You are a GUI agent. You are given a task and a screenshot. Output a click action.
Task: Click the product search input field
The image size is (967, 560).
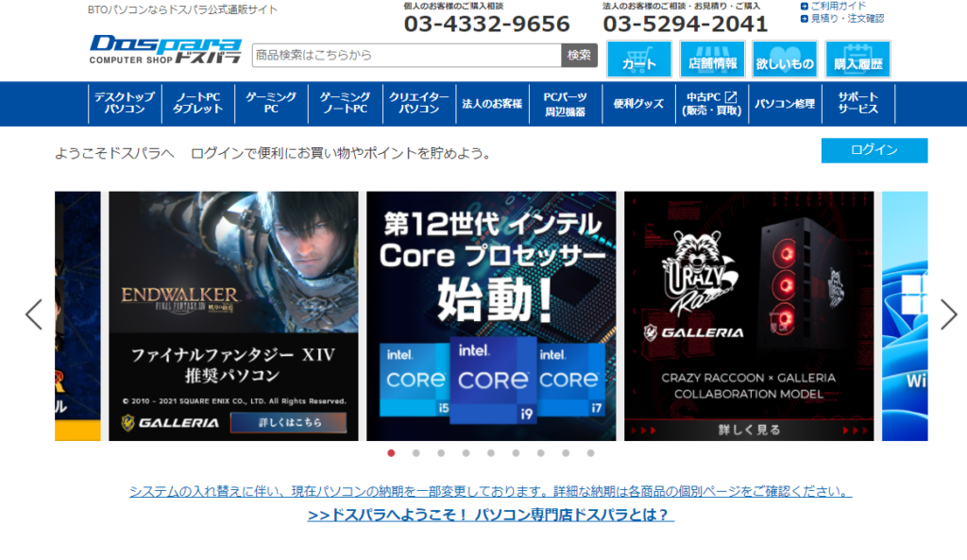point(406,55)
